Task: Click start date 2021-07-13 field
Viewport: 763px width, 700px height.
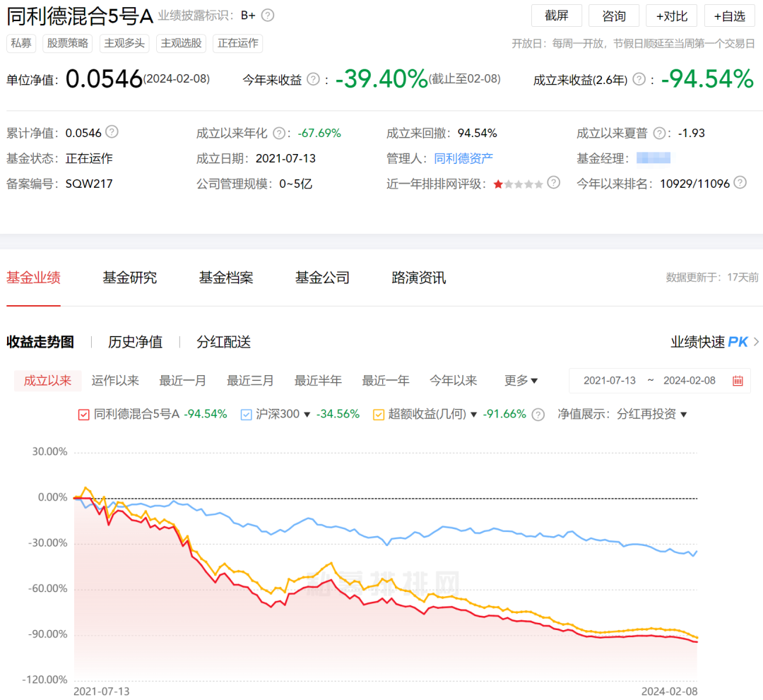Action: [x=610, y=381]
